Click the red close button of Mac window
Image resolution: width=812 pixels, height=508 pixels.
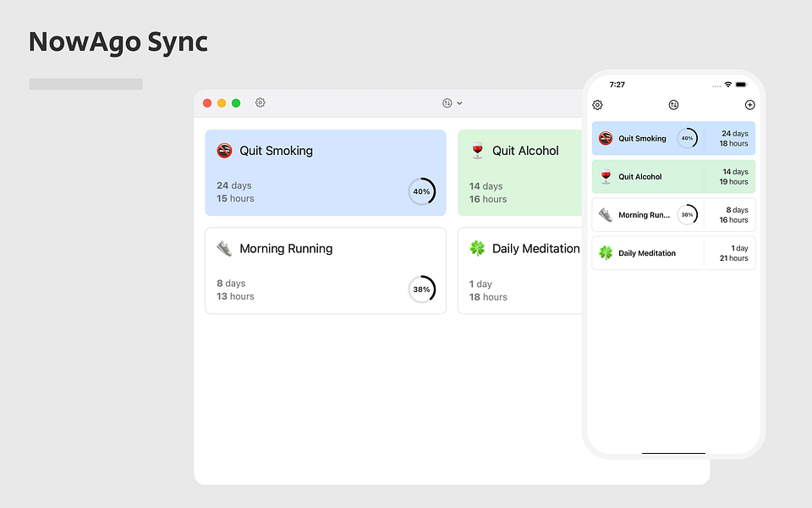(x=207, y=103)
